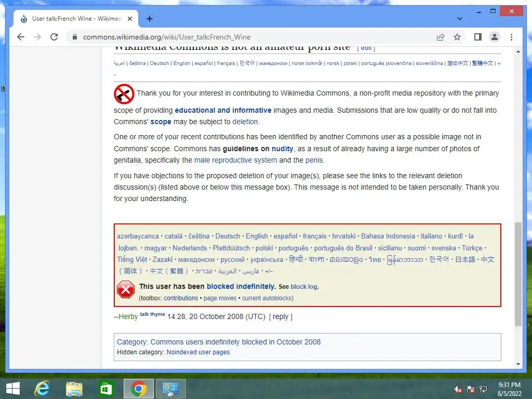The image size is (532, 399).
Task: Open the tab search chevron dropdown
Action: pos(459,19)
